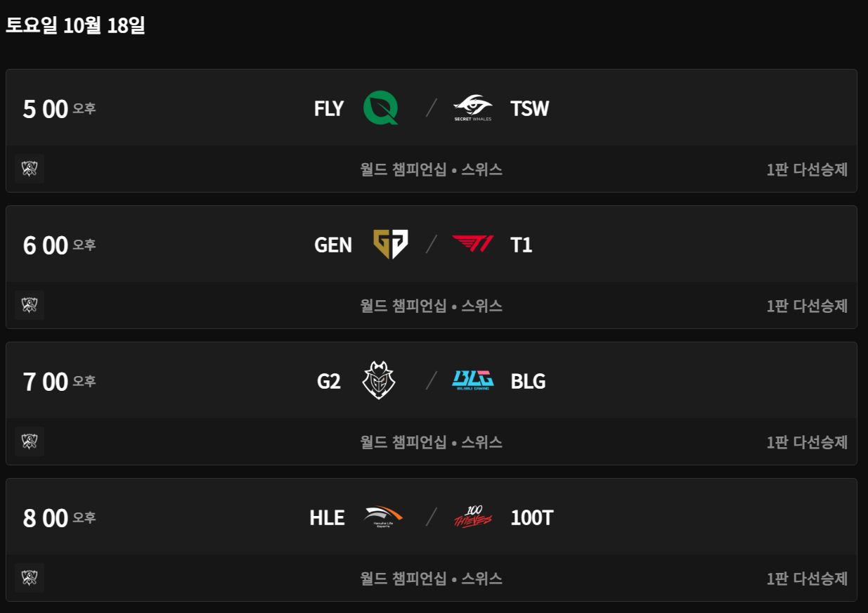Click the Team Secret Whales logo

pos(472,109)
